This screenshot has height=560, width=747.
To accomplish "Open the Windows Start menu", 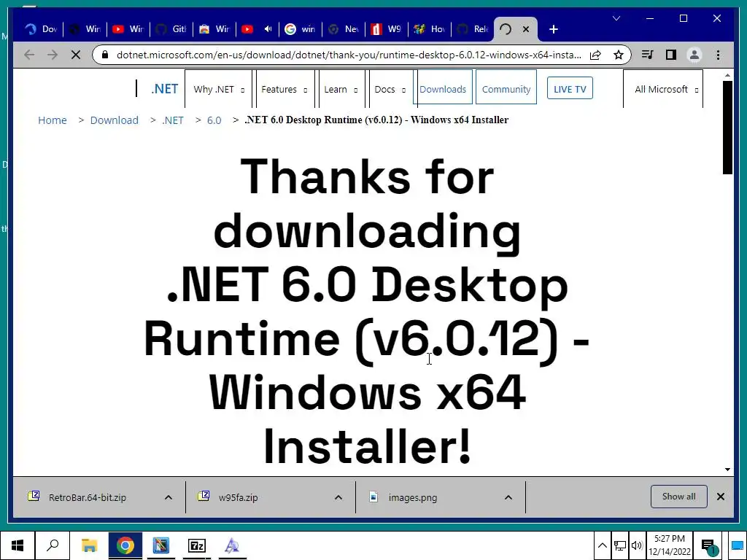I will 18,545.
